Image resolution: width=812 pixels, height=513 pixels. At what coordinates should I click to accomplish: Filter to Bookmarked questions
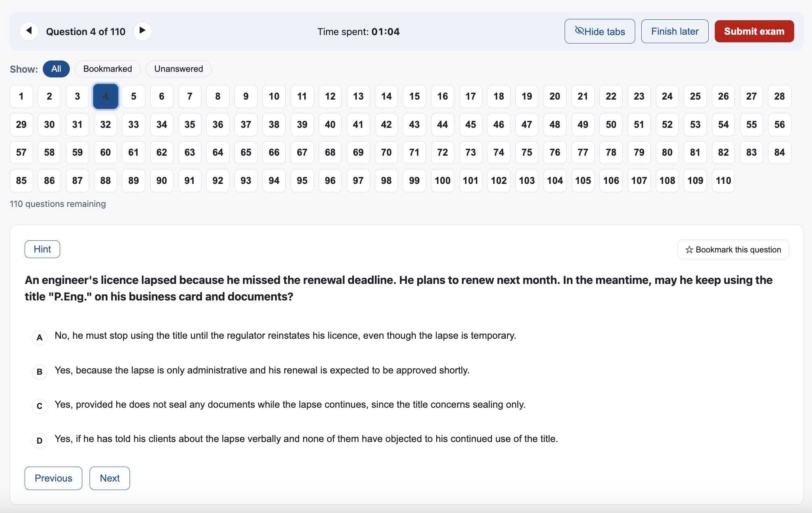[107, 69]
